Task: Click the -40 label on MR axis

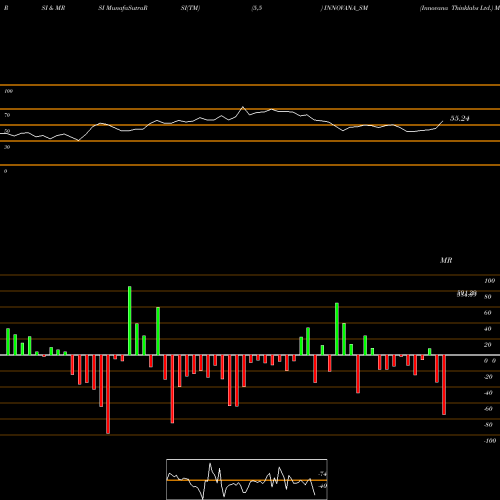Action: tap(488, 393)
